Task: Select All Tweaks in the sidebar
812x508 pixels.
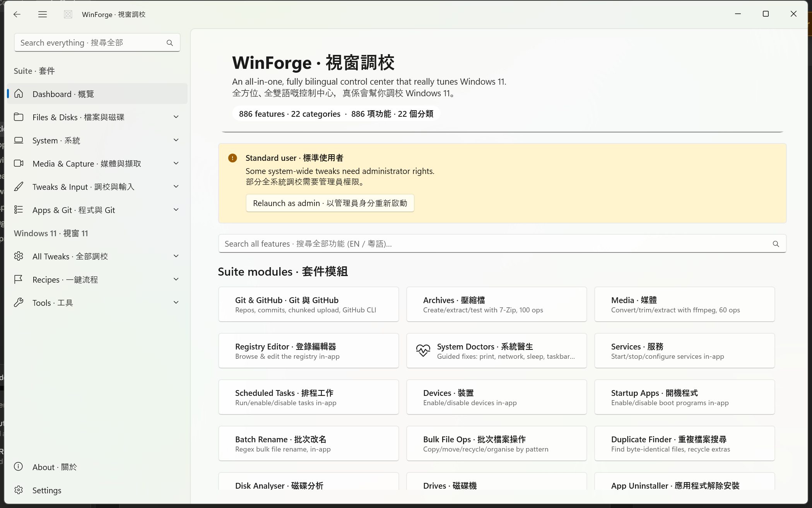Action: (97, 256)
